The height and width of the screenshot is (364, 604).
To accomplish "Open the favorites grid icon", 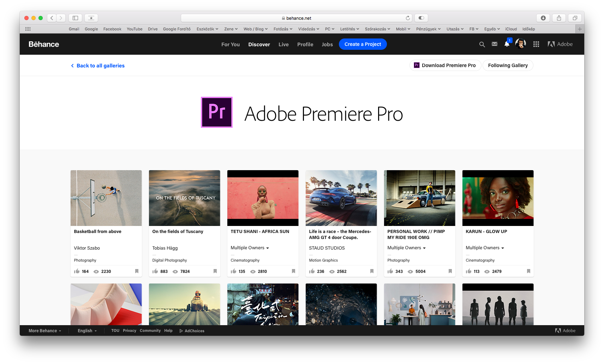I will click(x=28, y=29).
